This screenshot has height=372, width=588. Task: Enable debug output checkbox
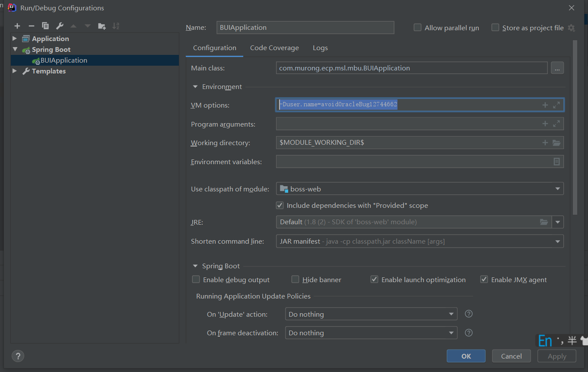196,280
